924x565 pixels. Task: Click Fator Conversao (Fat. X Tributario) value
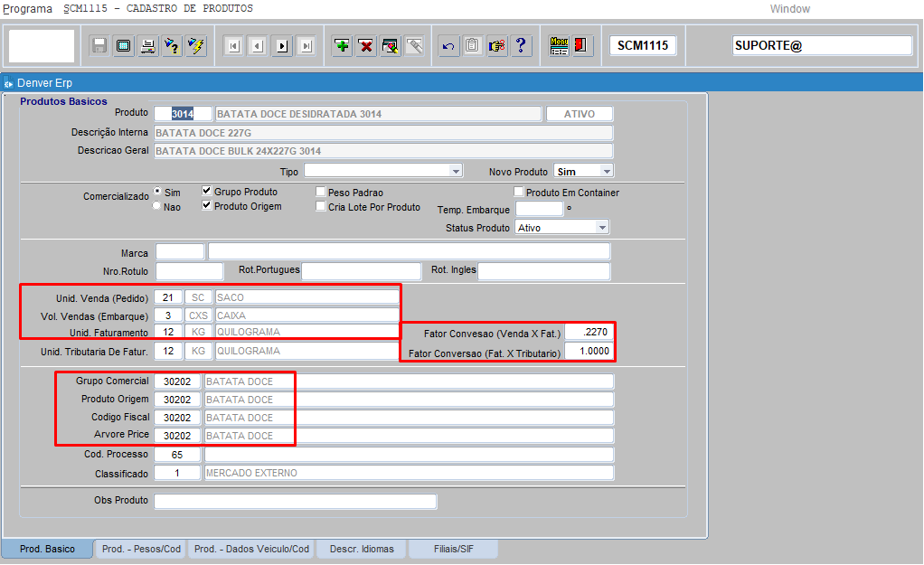point(588,351)
